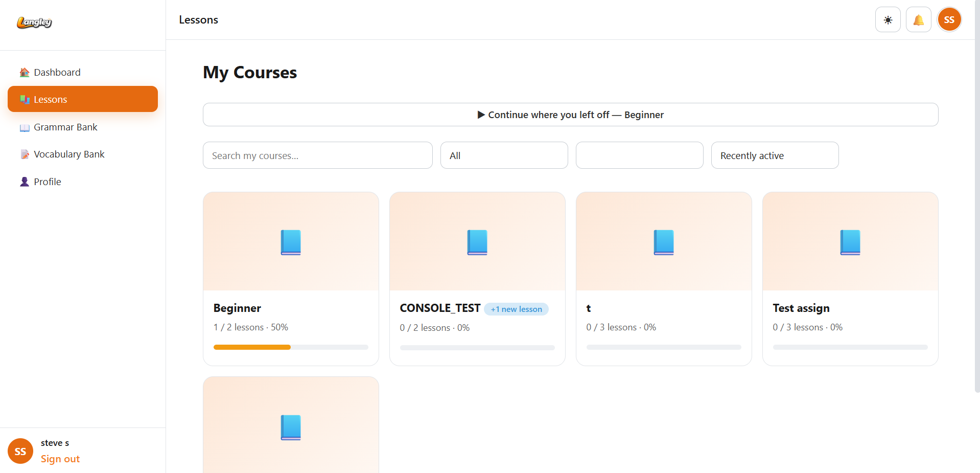Click book icon on the bottom-row card
Screen dimensions: 980x473
291,427
